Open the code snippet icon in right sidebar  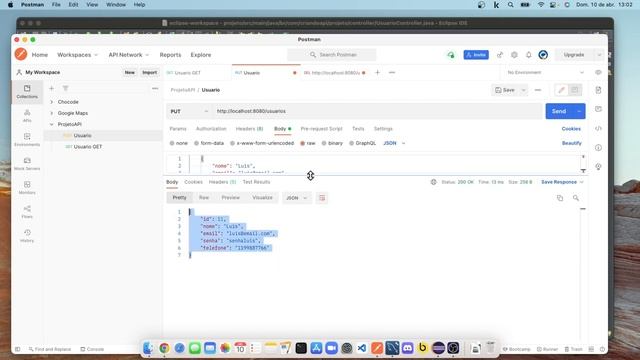598,128
